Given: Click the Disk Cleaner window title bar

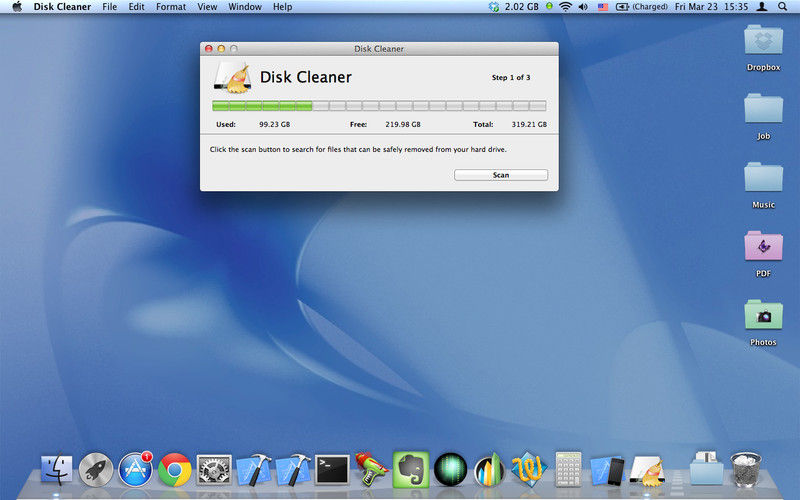Looking at the screenshot, I should [x=379, y=48].
